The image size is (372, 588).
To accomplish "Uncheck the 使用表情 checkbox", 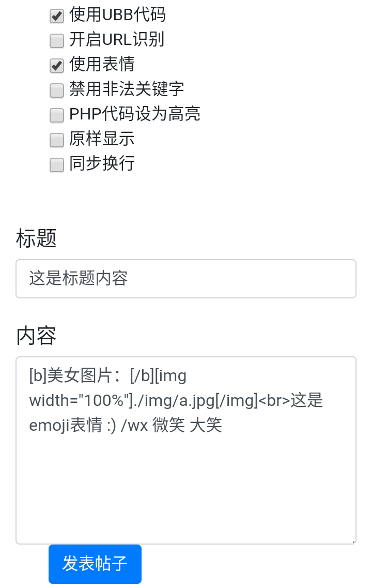I will coord(56,66).
